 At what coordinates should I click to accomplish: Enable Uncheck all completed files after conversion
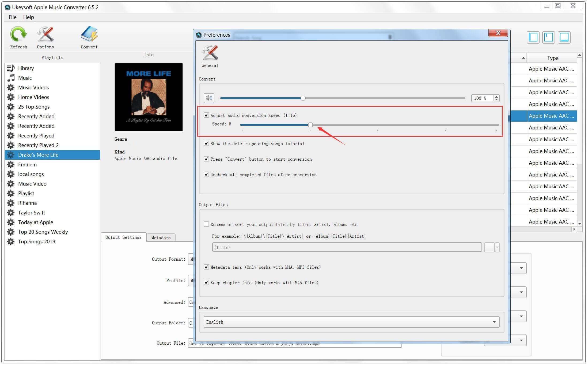pos(206,175)
